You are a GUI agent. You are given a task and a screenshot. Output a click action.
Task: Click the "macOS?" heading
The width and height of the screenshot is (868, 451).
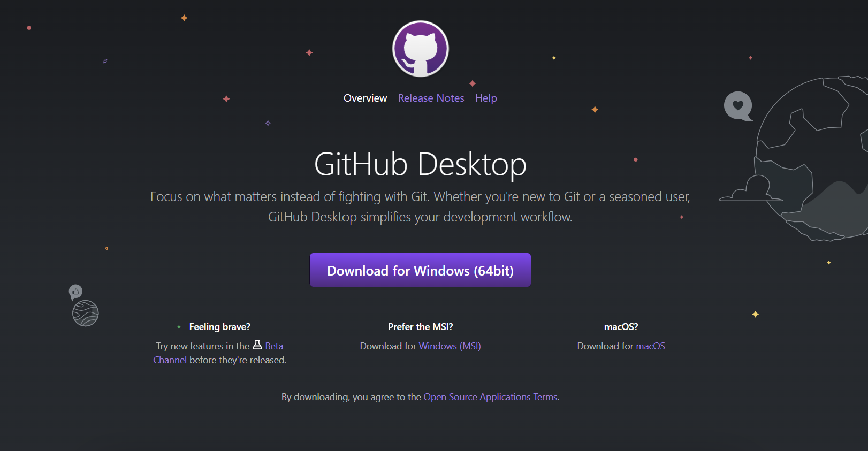pyautogui.click(x=621, y=327)
